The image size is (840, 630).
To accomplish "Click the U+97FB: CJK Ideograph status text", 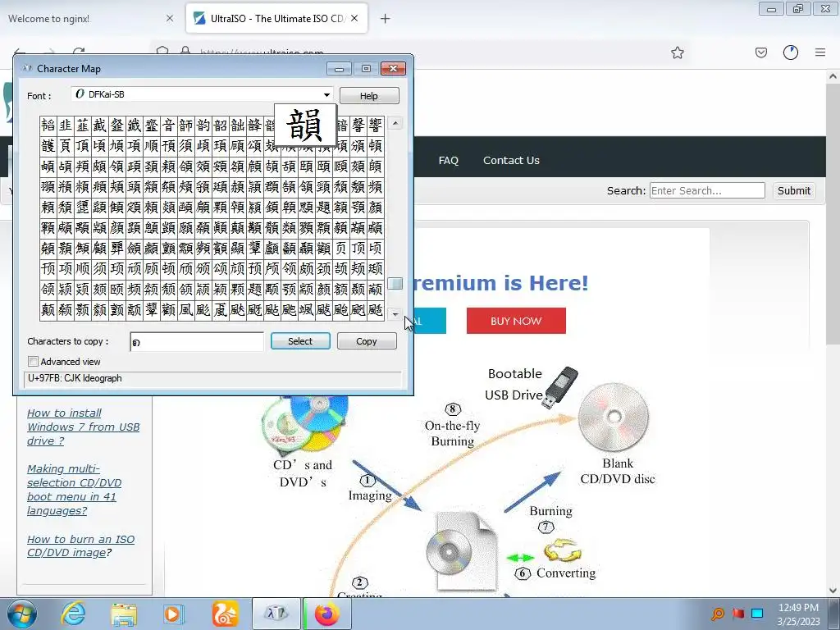I will (x=75, y=378).
